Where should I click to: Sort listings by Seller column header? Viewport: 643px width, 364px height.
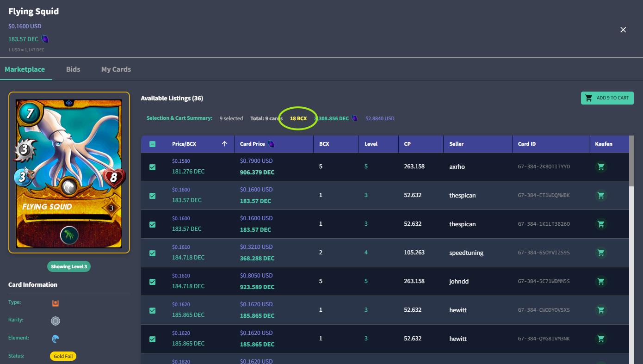coord(457,144)
